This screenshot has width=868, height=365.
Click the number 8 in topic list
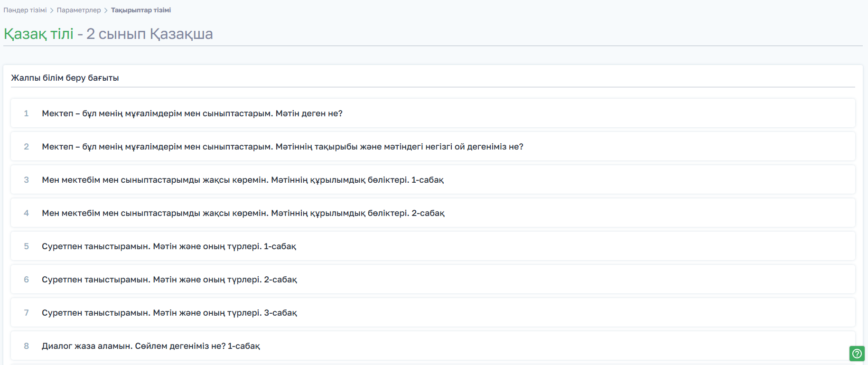(27, 346)
